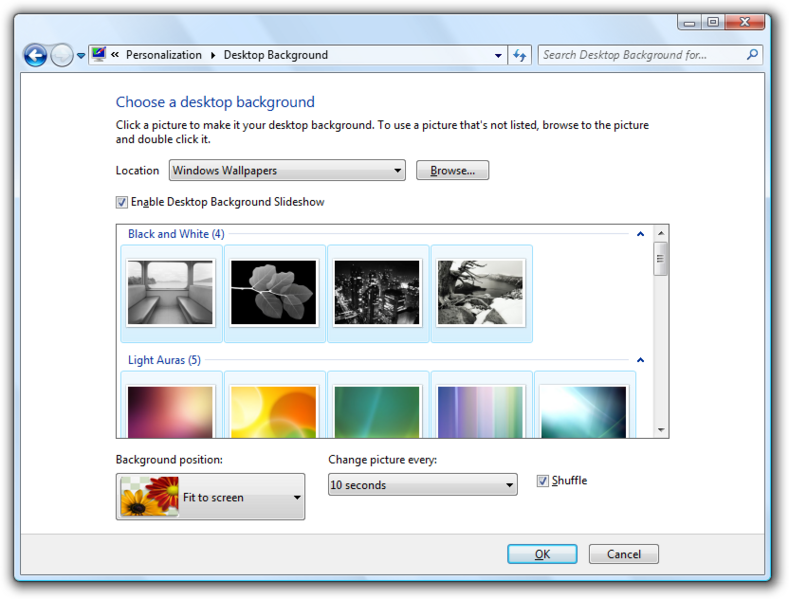This screenshot has height=599, width=789.
Task: Click the flower preview in Background position
Action: click(x=149, y=497)
